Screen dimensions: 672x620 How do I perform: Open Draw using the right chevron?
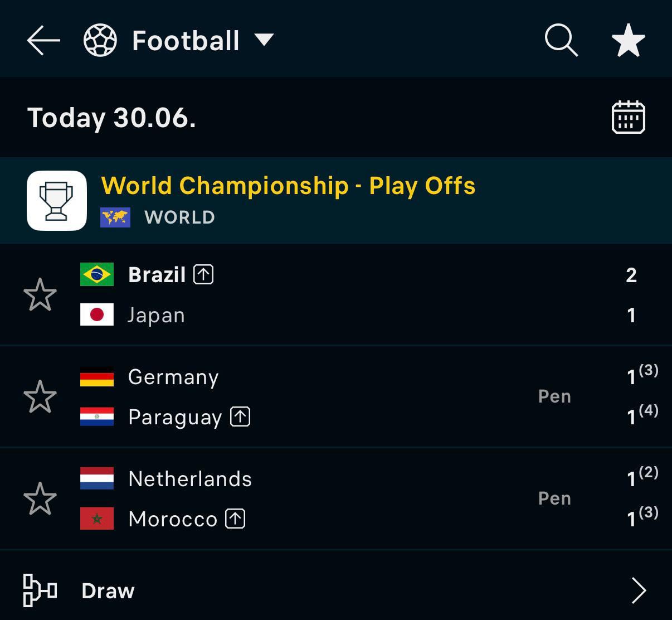point(639,590)
